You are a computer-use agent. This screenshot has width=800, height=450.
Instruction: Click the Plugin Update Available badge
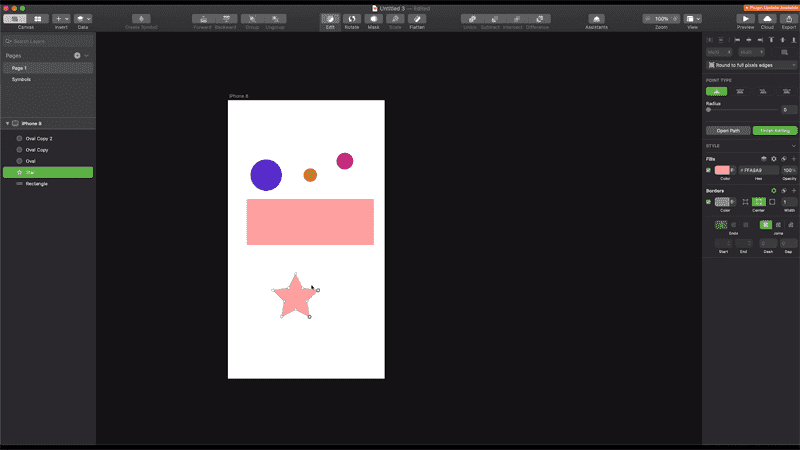pyautogui.click(x=771, y=8)
